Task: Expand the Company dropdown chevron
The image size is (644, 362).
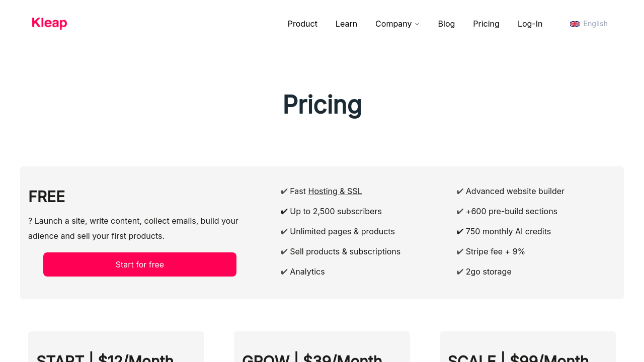Action: point(417,24)
